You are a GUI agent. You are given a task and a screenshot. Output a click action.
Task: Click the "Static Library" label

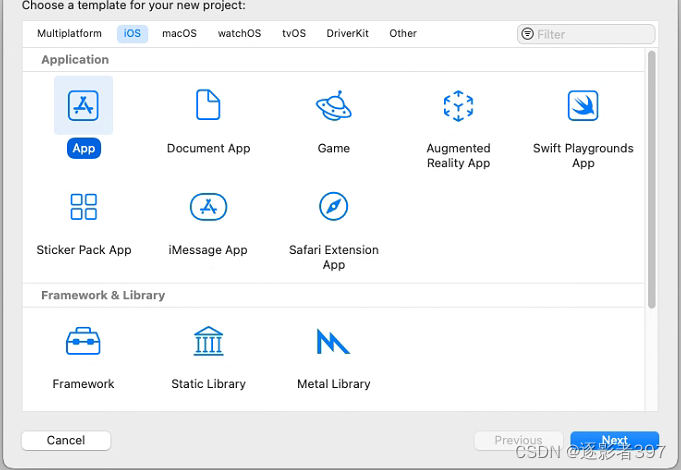[208, 384]
